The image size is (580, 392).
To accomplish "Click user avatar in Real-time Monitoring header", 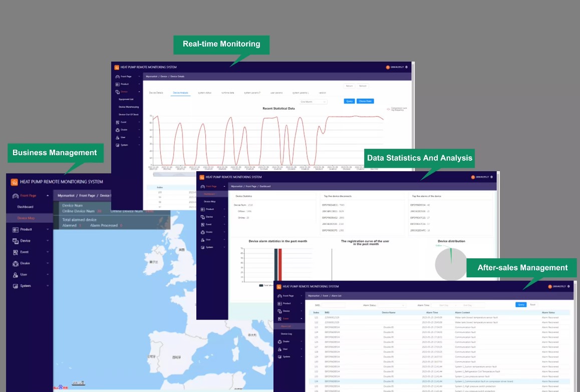I will pyautogui.click(x=387, y=67).
